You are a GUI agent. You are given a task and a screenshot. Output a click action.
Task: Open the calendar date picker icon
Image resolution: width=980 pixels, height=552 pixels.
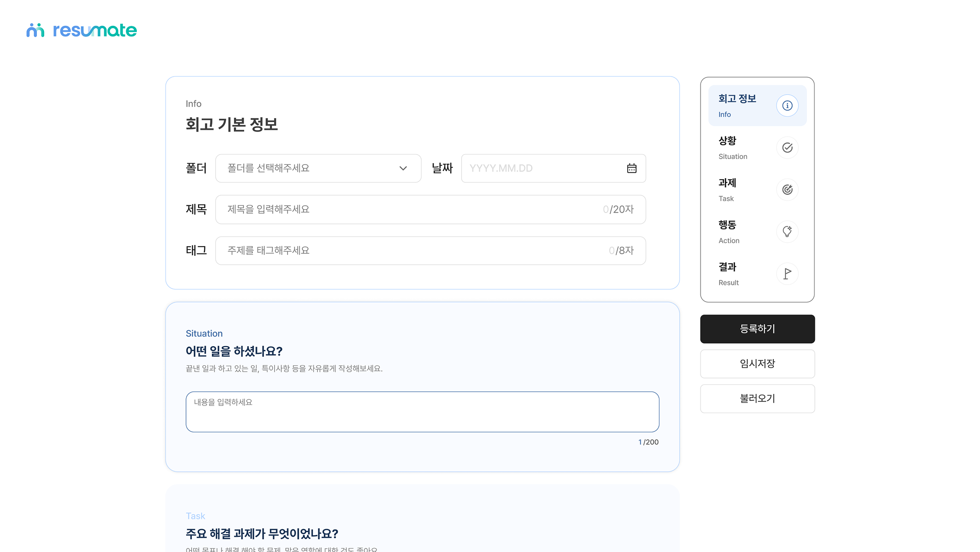click(x=632, y=169)
